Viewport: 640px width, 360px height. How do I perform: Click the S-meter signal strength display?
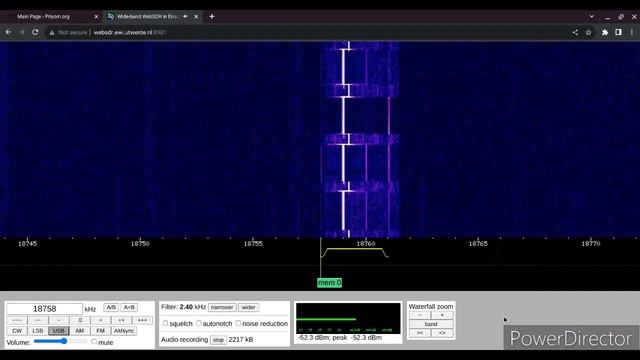[x=348, y=318]
